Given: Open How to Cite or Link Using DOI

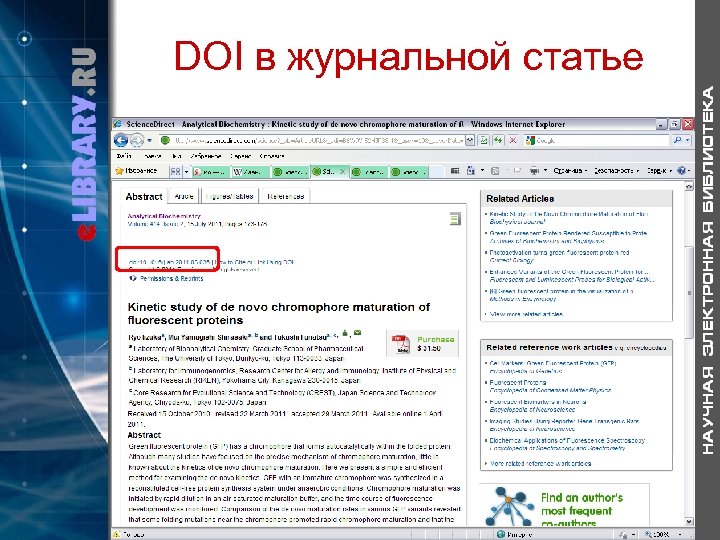Looking at the screenshot, I should (255, 262).
